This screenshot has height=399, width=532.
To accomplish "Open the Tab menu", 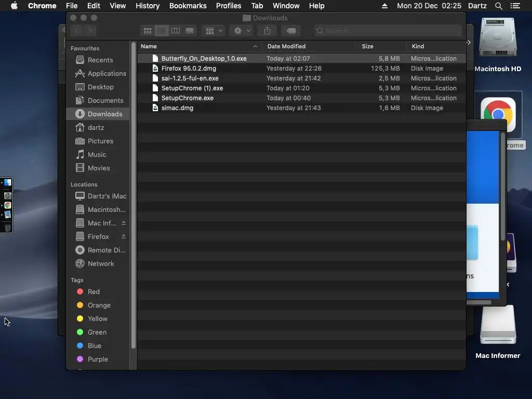I will coord(257,6).
